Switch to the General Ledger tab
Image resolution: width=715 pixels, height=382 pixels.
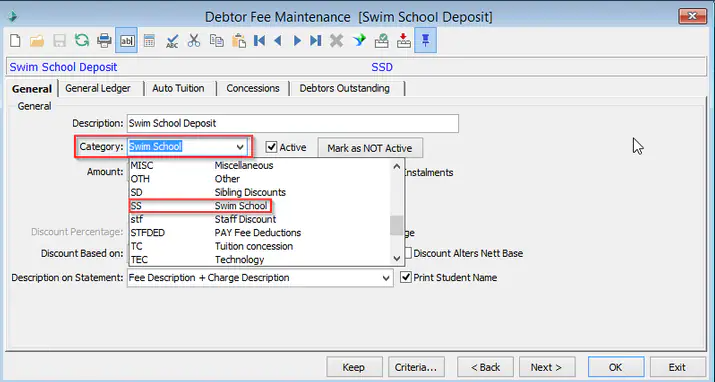(98, 88)
